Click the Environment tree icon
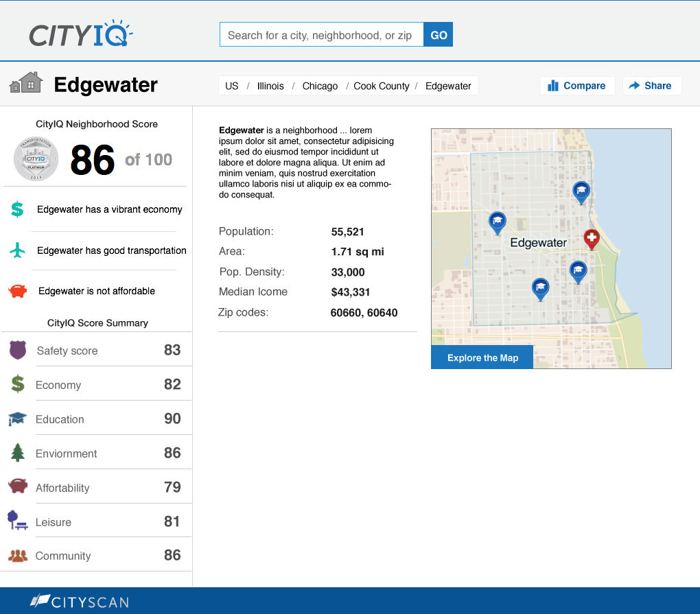The image size is (700, 614). click(x=18, y=453)
